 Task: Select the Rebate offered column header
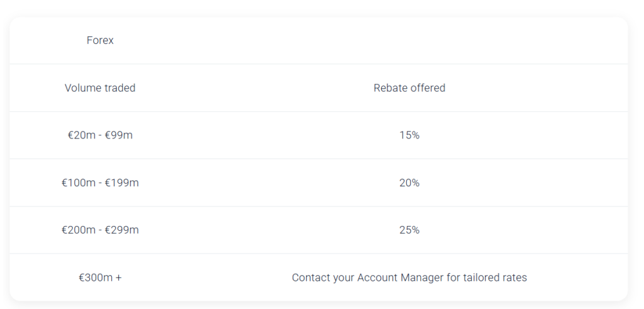409,87
